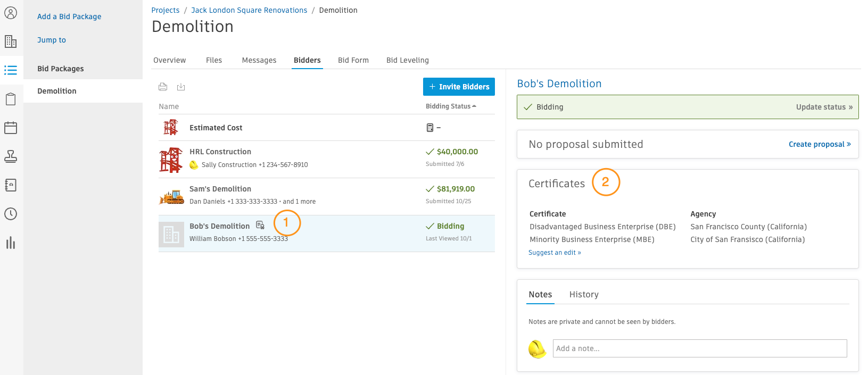Click the Invite Bidders button
The width and height of the screenshot is (868, 375).
pyautogui.click(x=459, y=87)
